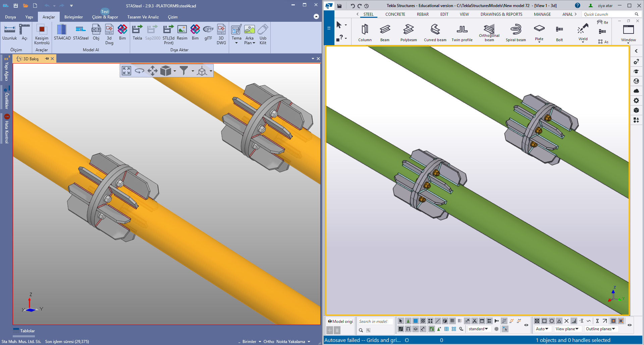Select the Spiral beam tool
644x345 pixels.
(516, 33)
